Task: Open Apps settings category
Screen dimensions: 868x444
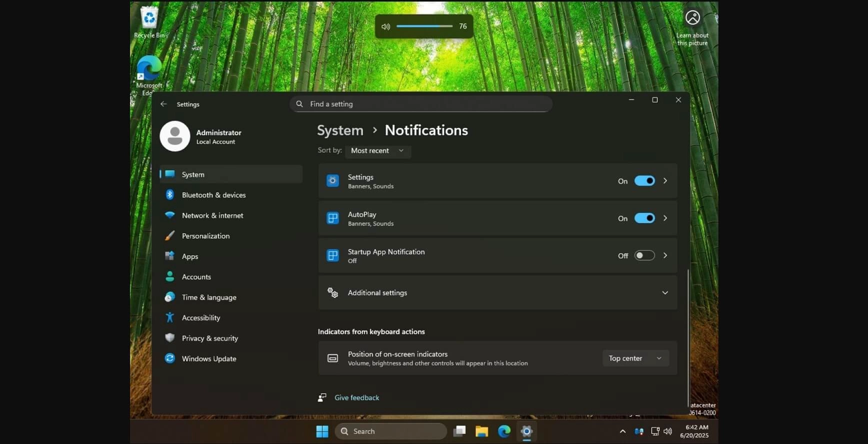Action: coord(231,256)
